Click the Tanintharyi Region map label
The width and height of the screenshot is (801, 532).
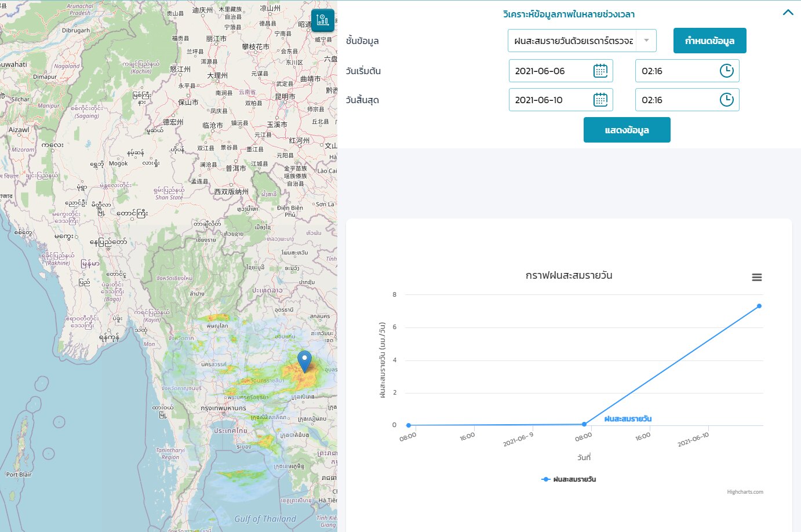point(170,454)
